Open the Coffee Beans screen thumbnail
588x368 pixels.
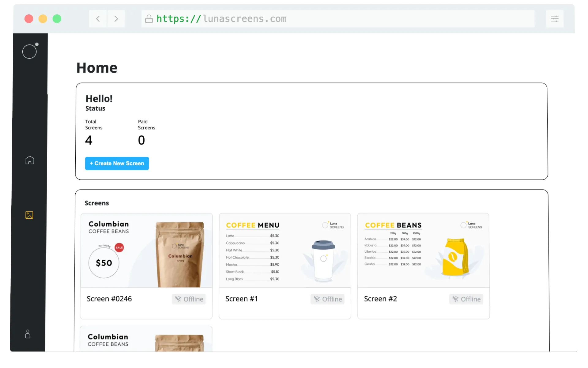click(423, 251)
